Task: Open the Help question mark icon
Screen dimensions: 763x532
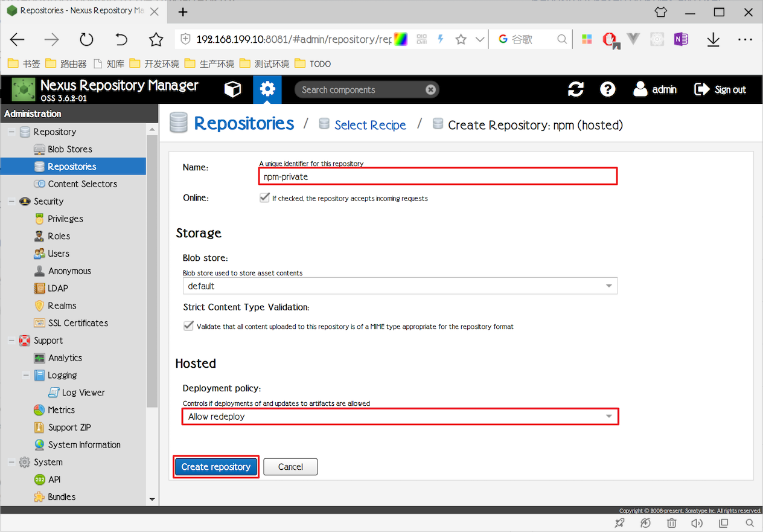Action: (608, 89)
